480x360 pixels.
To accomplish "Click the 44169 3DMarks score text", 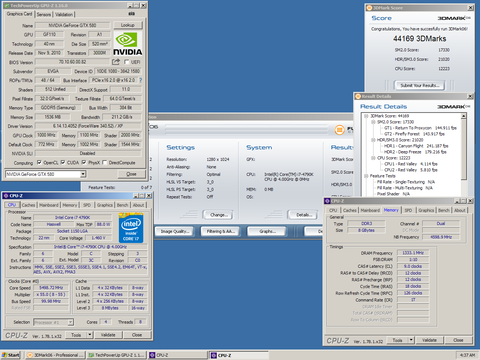I will click(419, 39).
